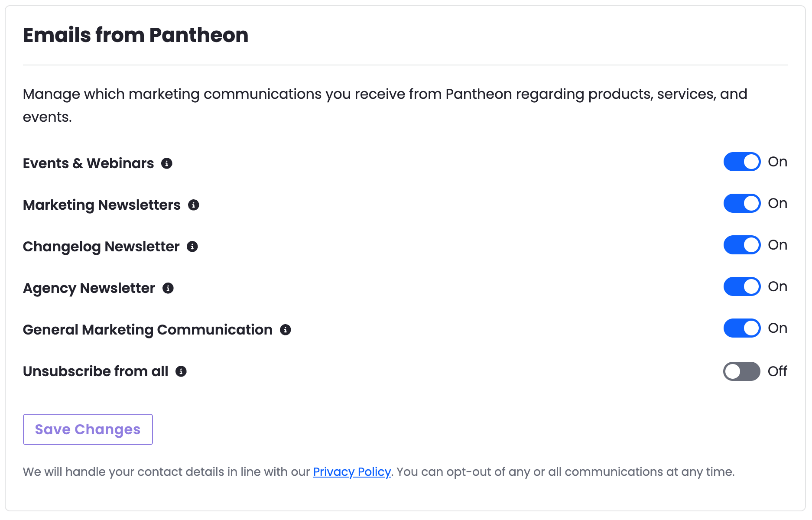Image resolution: width=812 pixels, height=520 pixels.
Task: Click the "Emails from Pantheon" heading
Action: (x=136, y=35)
